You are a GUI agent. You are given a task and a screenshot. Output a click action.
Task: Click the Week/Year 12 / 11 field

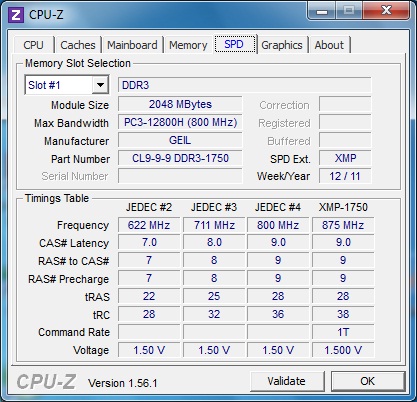345,176
